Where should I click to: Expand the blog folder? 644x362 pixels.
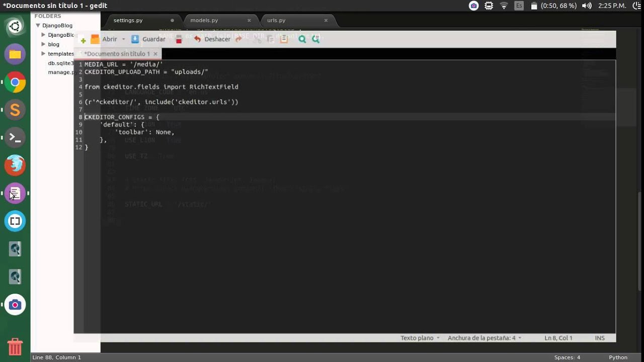coord(44,44)
